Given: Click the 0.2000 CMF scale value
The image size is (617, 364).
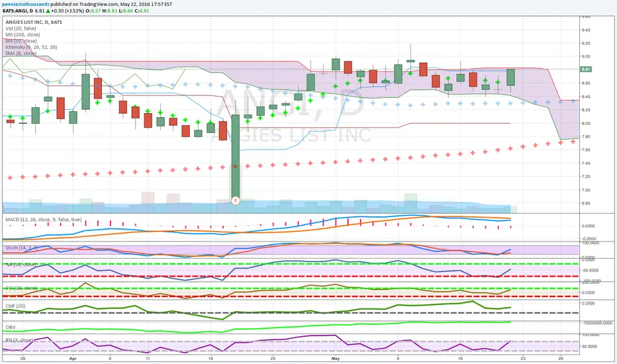Looking at the screenshot, I should 588,303.
